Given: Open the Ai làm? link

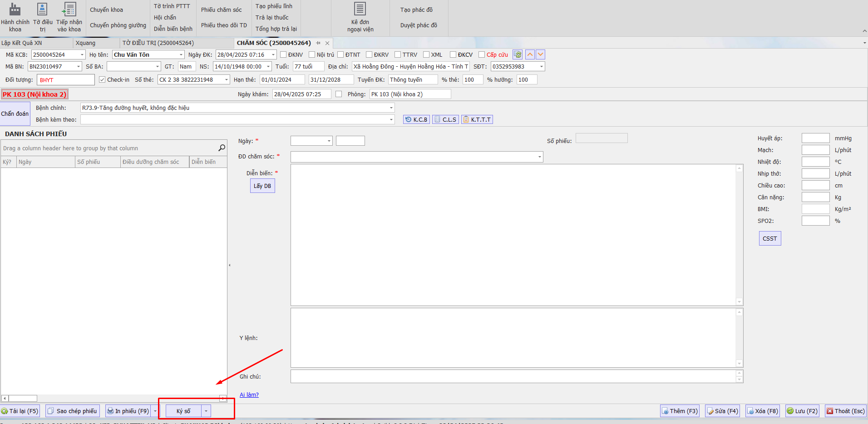Looking at the screenshot, I should pyautogui.click(x=249, y=395).
